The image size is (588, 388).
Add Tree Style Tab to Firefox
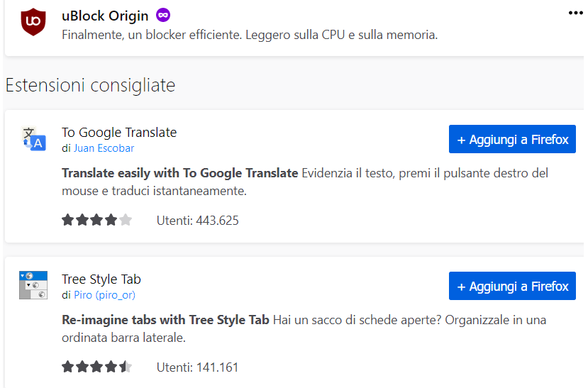pyautogui.click(x=512, y=286)
